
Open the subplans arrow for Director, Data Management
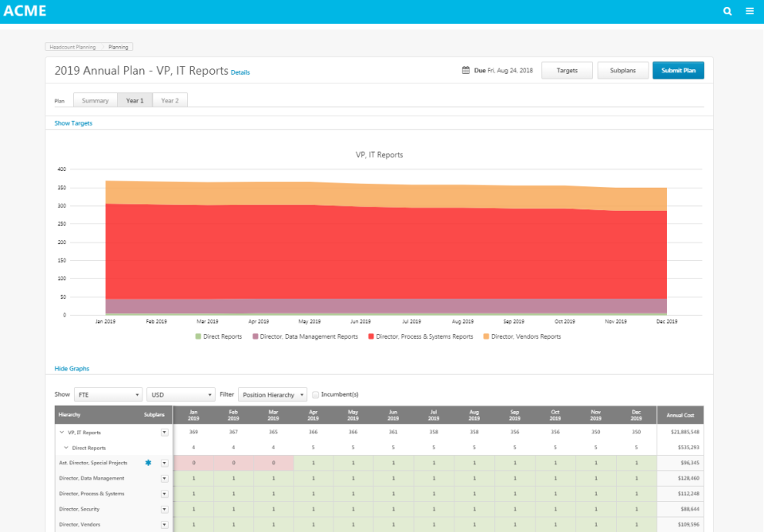164,478
